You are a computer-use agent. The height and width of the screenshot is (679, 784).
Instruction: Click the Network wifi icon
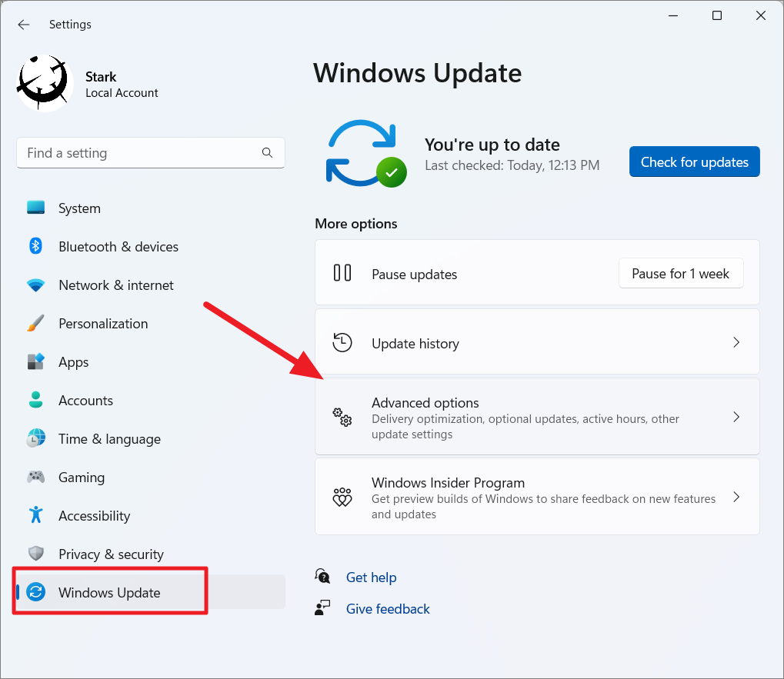36,285
